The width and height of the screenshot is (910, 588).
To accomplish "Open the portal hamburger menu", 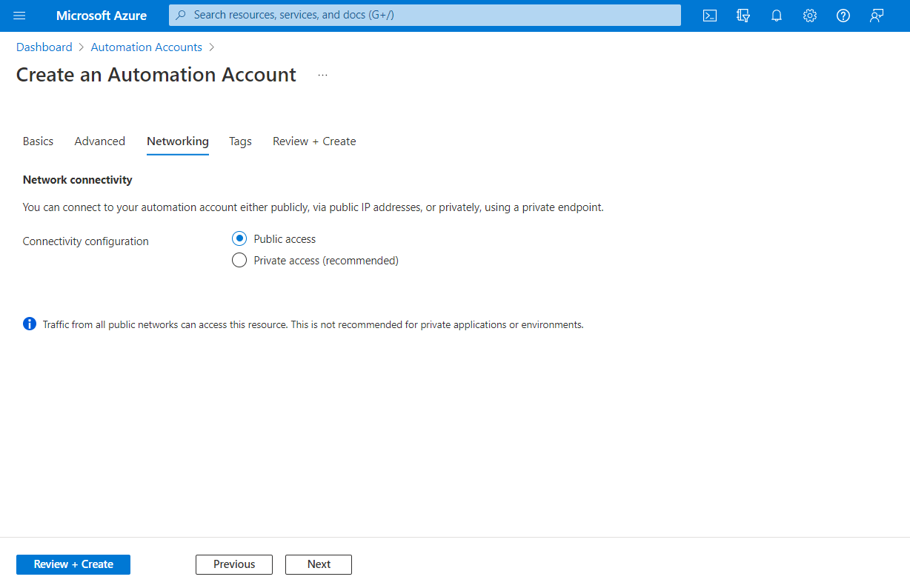I will click(19, 16).
